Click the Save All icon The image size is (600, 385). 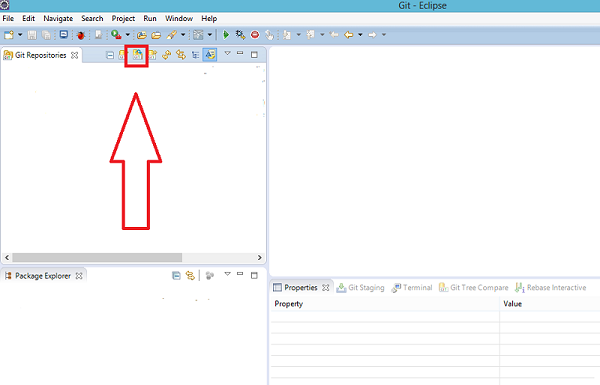46,35
